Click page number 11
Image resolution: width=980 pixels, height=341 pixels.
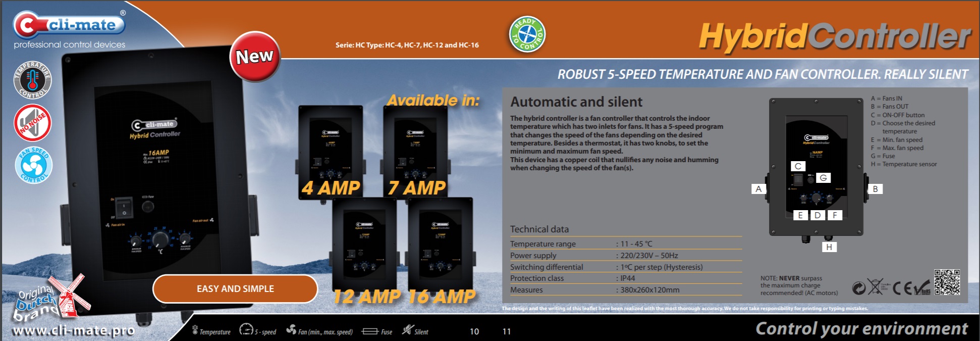coord(507,331)
